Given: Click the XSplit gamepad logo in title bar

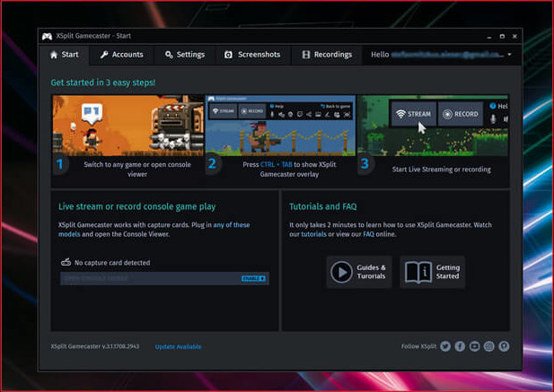Looking at the screenshot, I should click(x=47, y=37).
